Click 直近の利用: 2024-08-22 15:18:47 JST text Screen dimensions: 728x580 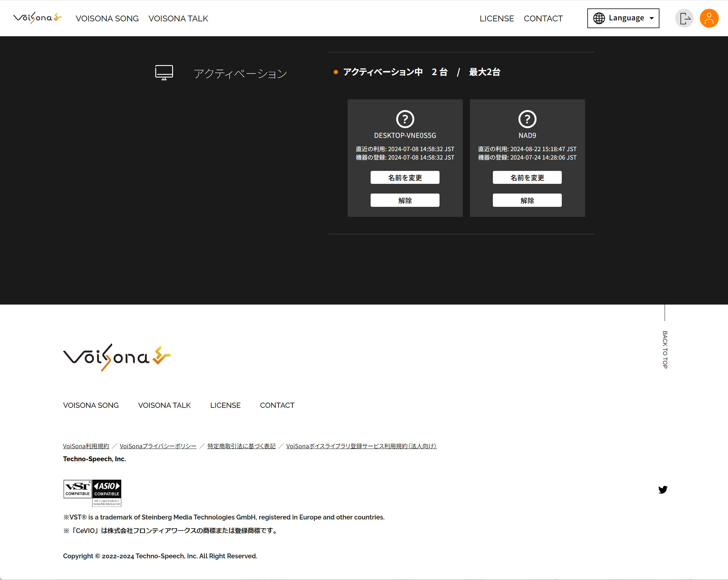point(527,149)
